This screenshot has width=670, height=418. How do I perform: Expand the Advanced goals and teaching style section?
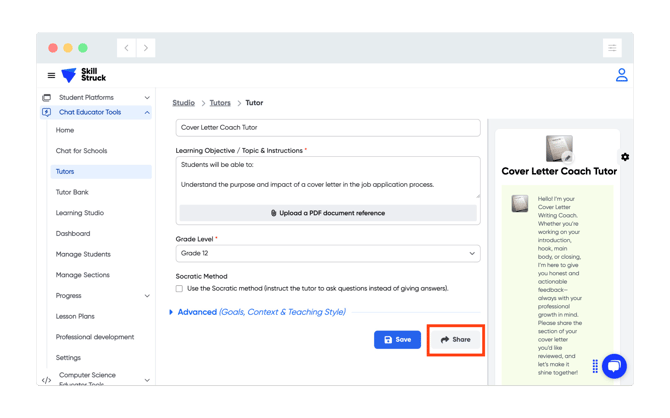258,312
